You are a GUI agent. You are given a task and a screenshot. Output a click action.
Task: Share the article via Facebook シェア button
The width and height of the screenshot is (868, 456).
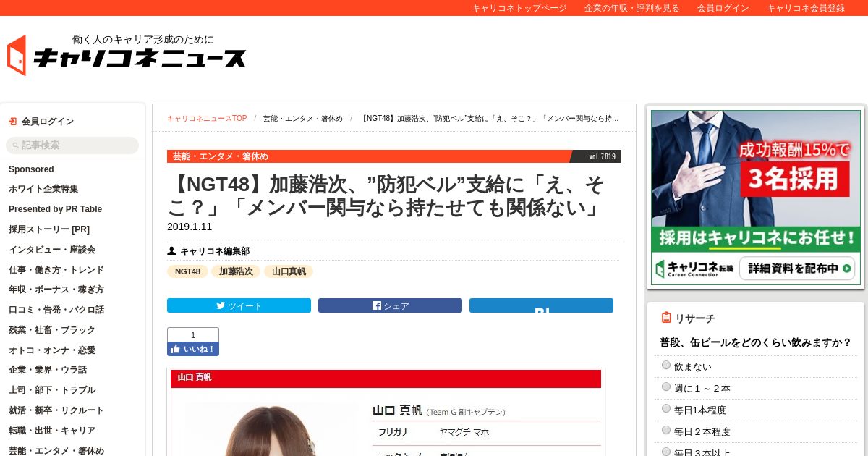[x=390, y=305]
